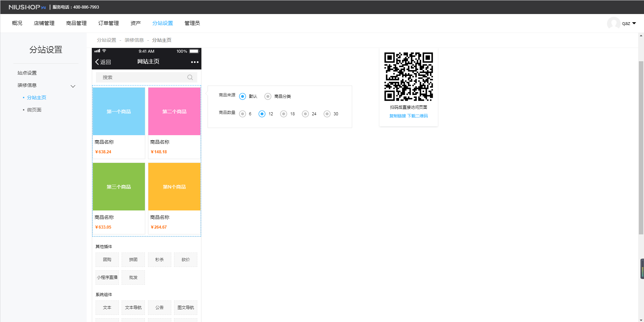Screen dimensions: 644x322
Task: Click the ¥633.05 price text
Action: pyautogui.click(x=103, y=227)
